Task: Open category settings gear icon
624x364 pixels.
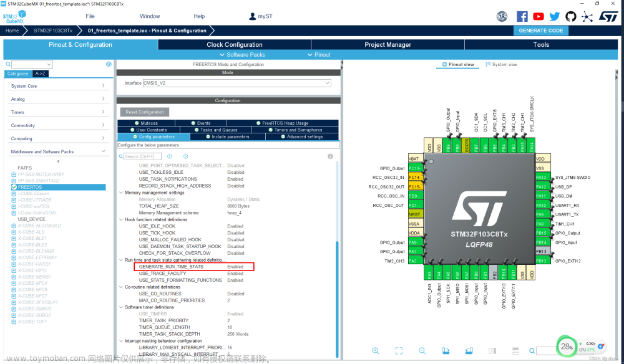Action: (x=109, y=64)
